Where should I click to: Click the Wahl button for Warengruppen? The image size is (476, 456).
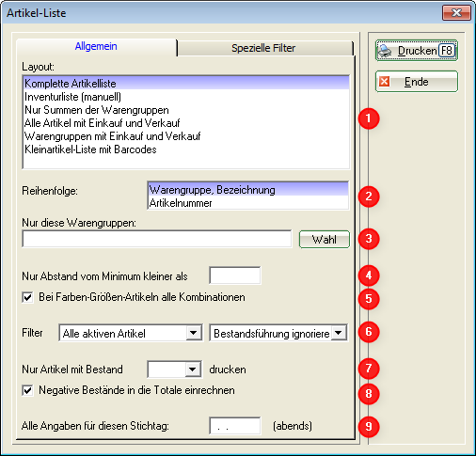coord(325,240)
